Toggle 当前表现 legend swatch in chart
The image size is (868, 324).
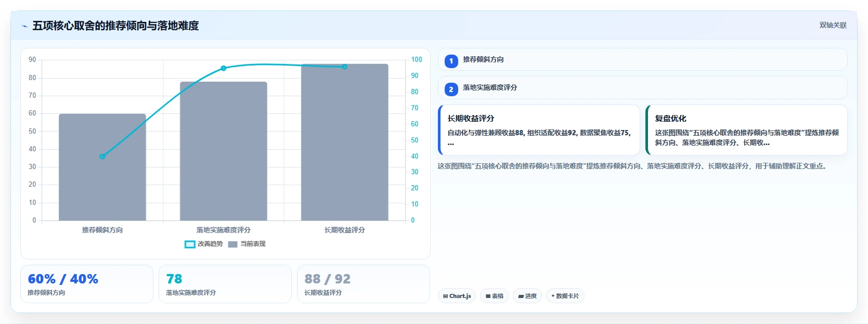(232, 244)
